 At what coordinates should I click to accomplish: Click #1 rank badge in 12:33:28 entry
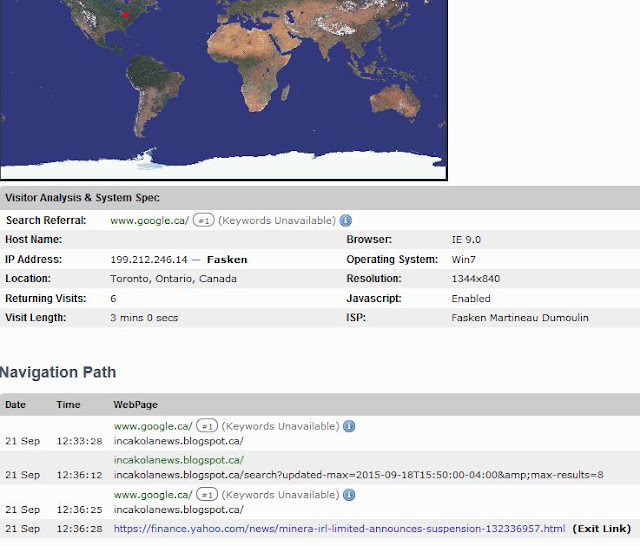pos(207,426)
